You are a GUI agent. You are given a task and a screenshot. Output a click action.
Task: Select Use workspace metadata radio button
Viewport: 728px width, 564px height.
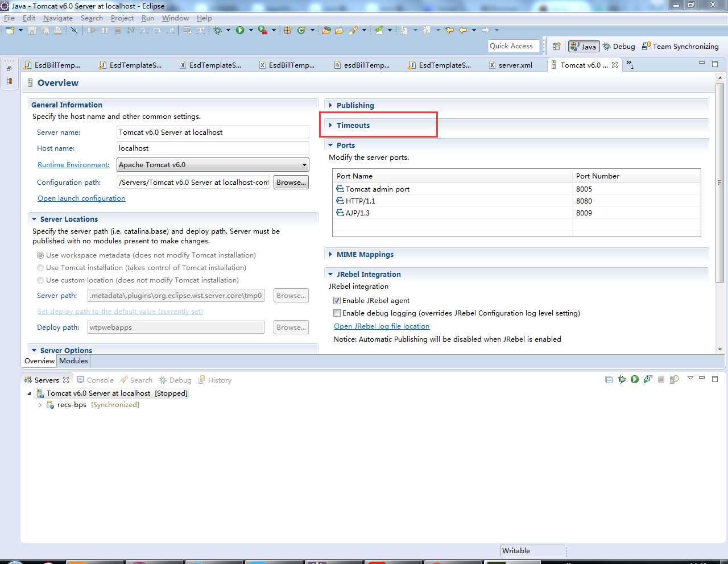tap(40, 255)
